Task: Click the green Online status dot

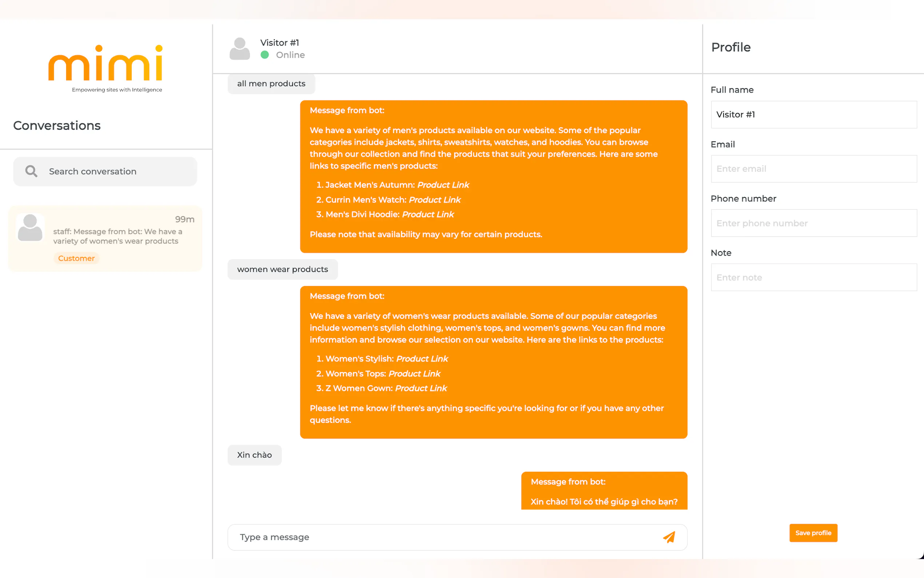Action: pos(265,55)
